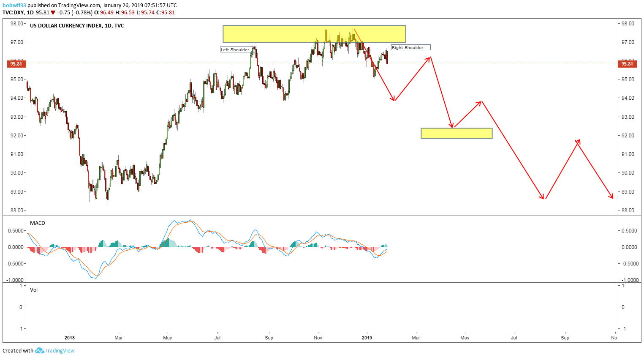
Task: Click the TVC:DXY symbol text in header
Action: (14, 12)
